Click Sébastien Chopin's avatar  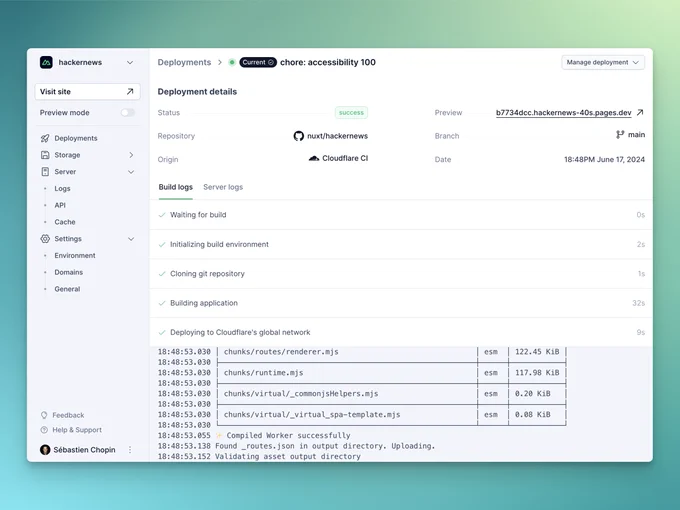click(x=45, y=450)
